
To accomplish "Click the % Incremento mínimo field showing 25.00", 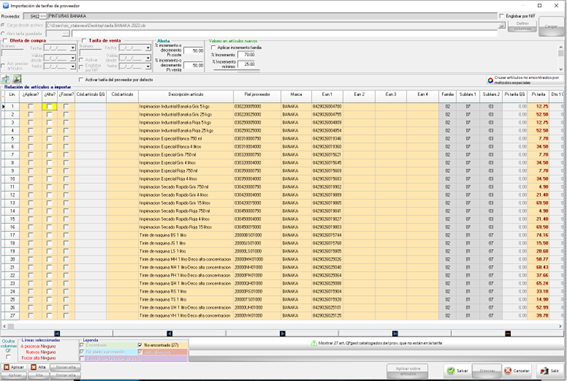I will 247,64.
